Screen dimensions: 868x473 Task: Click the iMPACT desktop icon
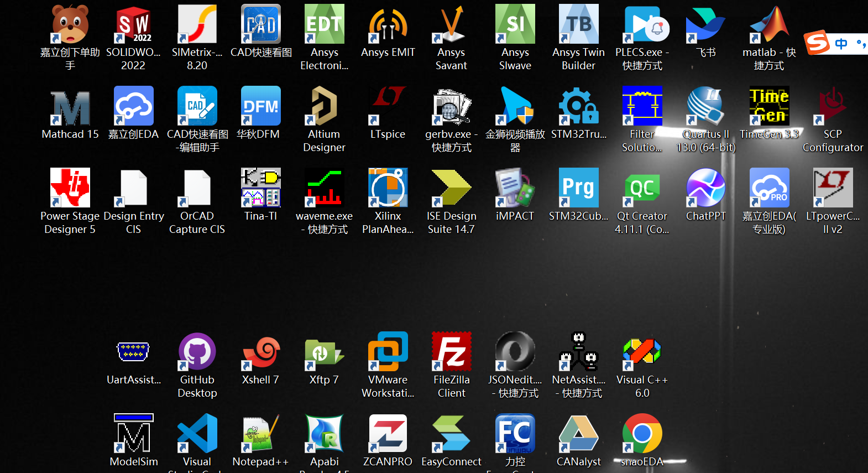[515, 188]
